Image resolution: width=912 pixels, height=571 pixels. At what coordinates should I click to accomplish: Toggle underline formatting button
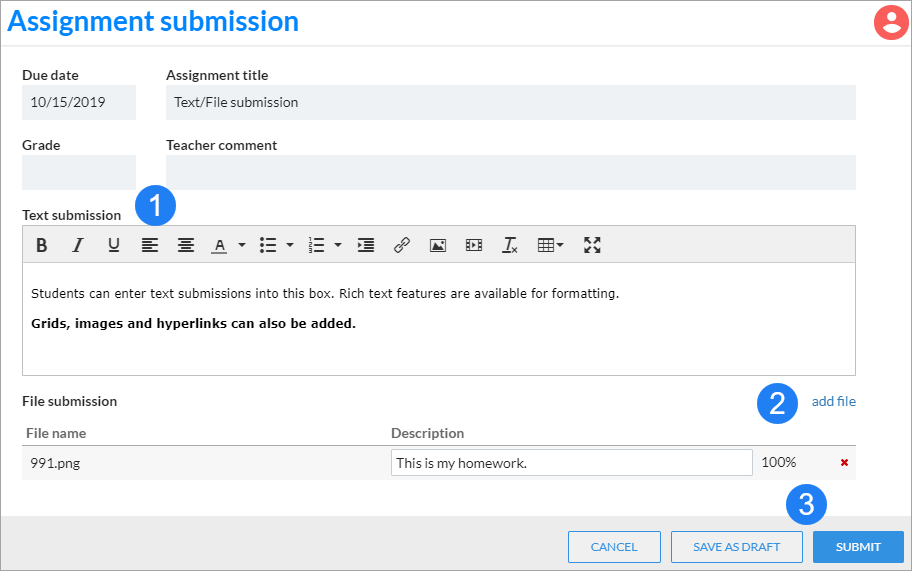pos(114,245)
